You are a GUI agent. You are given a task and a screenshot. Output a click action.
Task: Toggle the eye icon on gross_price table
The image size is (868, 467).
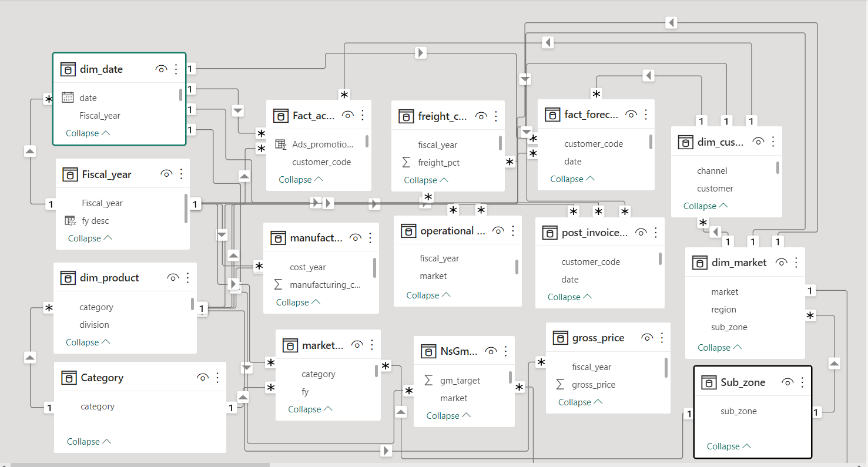tap(648, 337)
